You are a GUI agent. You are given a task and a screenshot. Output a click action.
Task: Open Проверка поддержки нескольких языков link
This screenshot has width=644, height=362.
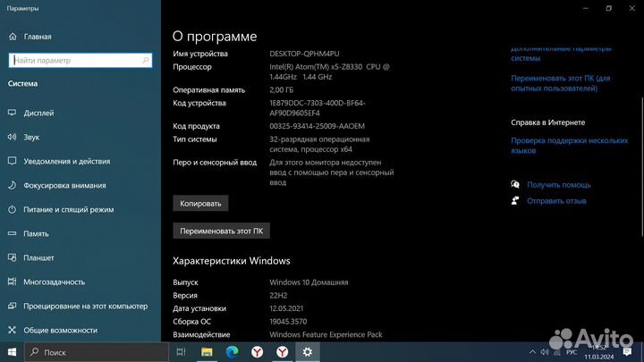[569, 146]
